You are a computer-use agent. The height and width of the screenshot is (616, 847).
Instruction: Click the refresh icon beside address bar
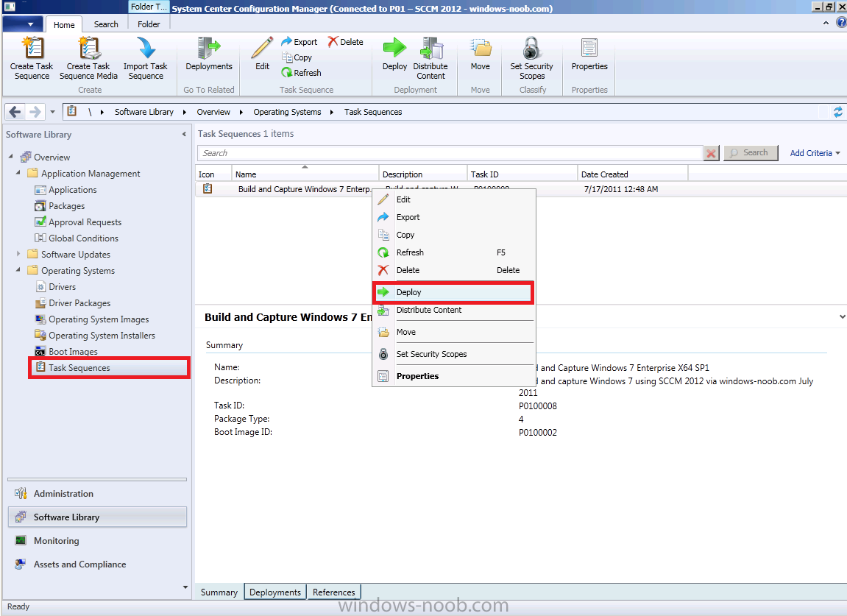[837, 112]
